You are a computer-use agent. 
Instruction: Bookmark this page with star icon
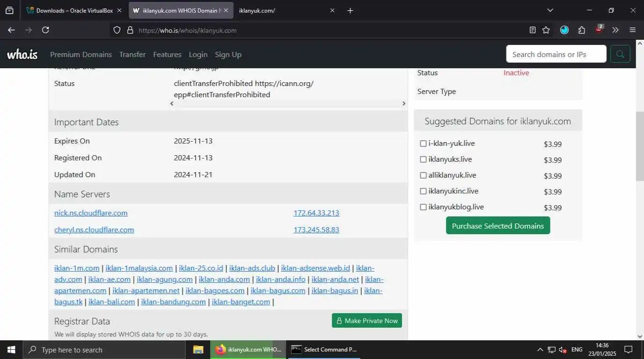[546, 30]
